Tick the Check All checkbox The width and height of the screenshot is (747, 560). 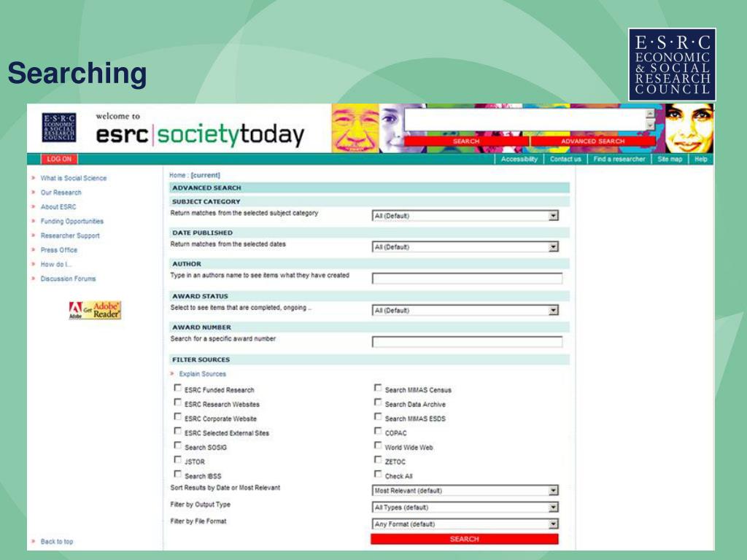point(378,474)
